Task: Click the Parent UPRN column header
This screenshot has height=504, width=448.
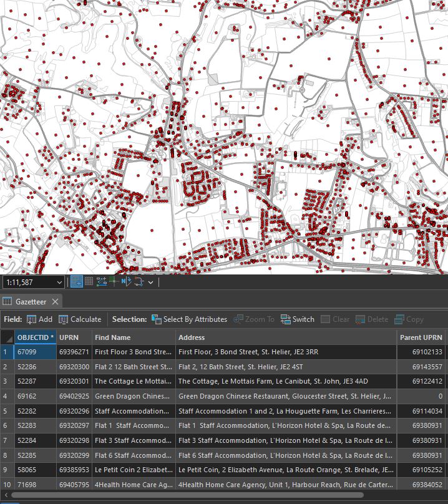Action: pos(421,337)
